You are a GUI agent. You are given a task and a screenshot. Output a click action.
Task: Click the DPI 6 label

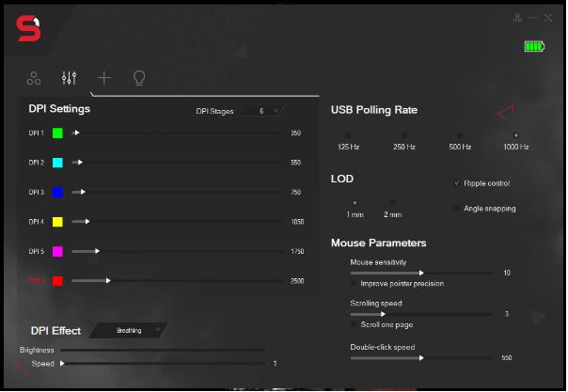coord(37,280)
